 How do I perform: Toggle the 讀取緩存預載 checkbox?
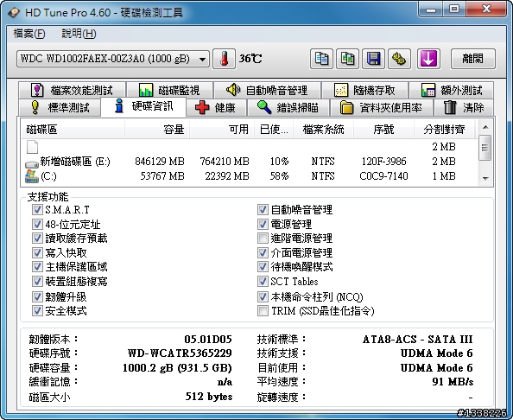coord(37,239)
